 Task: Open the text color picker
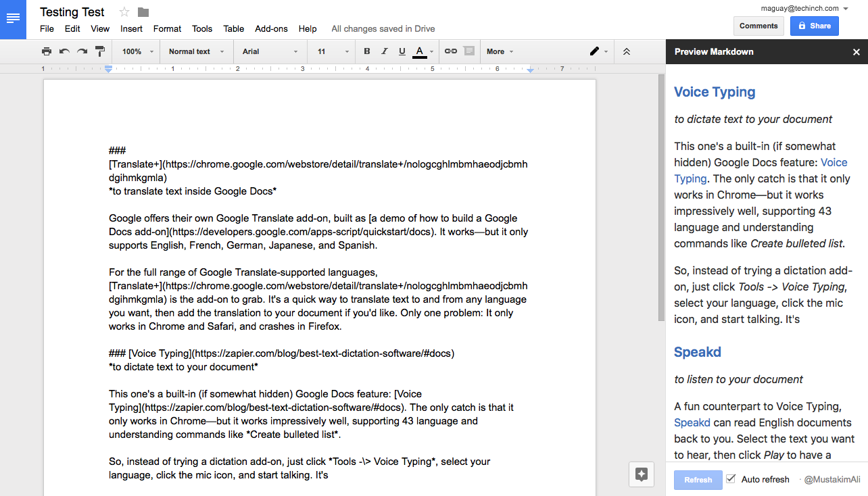point(423,51)
